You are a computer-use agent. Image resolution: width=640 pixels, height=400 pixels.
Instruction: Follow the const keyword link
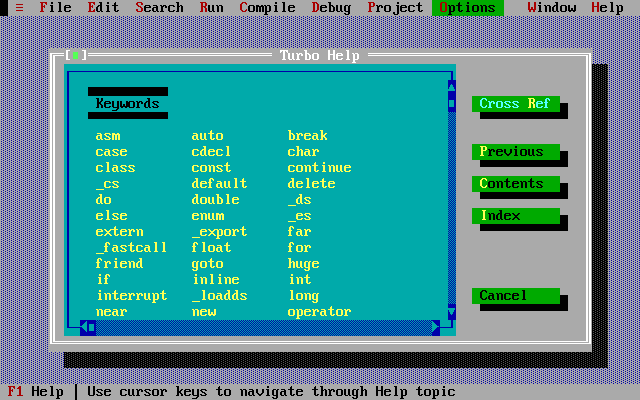(x=211, y=168)
